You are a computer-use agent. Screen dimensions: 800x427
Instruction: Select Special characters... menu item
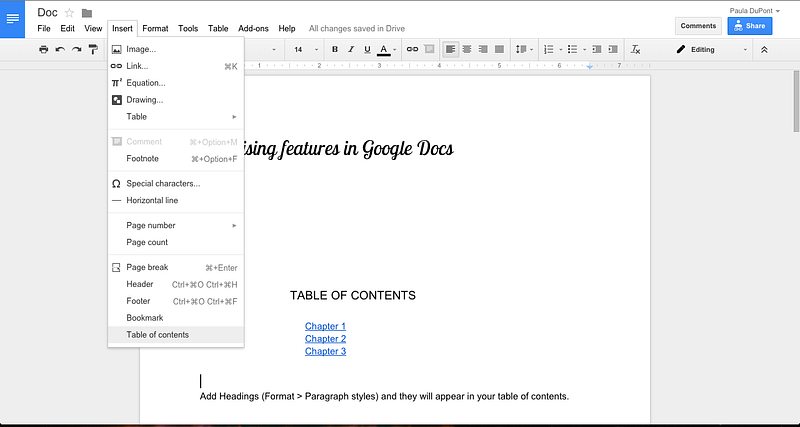click(176, 184)
